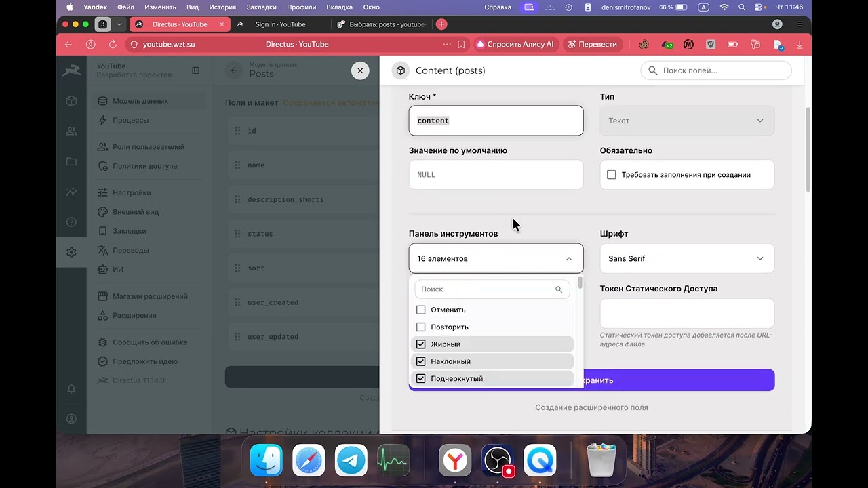The width and height of the screenshot is (868, 488).
Task: Open Telegram from the Dock
Action: [x=351, y=461]
